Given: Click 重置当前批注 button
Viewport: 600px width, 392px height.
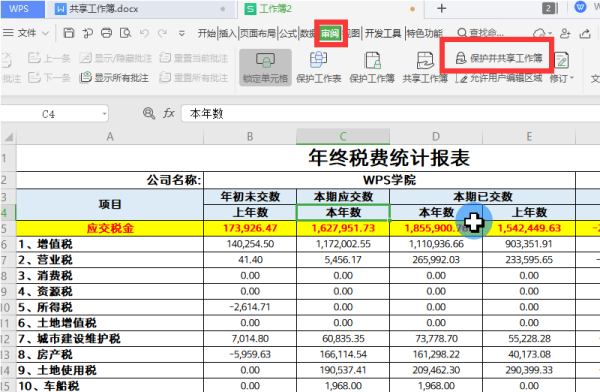Looking at the screenshot, I should click(x=194, y=58).
